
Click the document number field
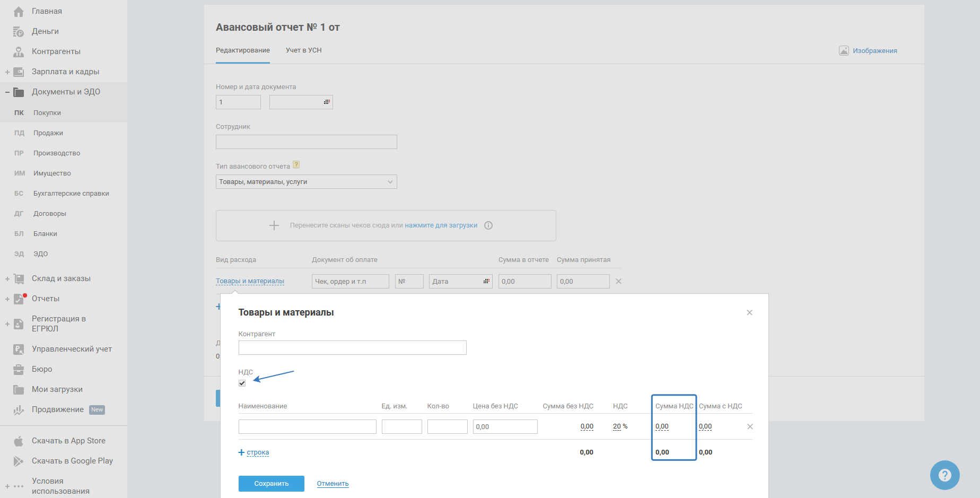[239, 102]
